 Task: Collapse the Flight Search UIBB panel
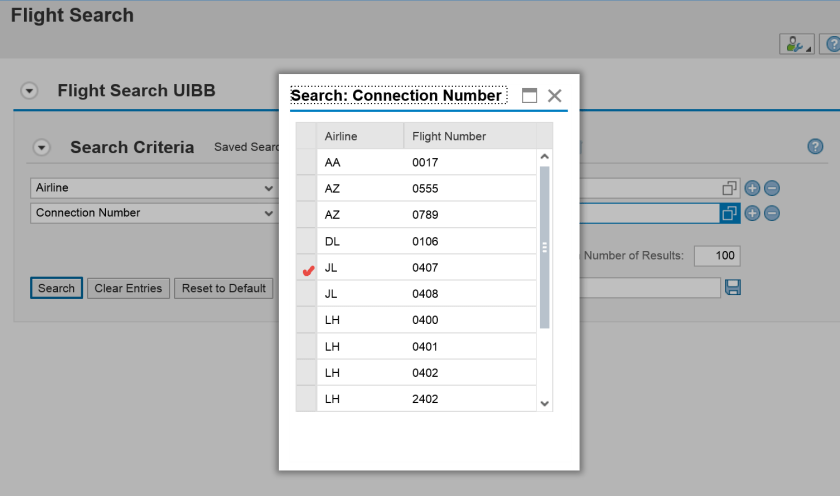pyautogui.click(x=30, y=91)
